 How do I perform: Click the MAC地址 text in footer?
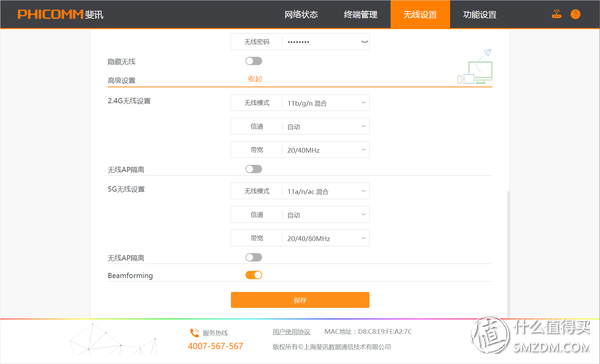[368, 331]
